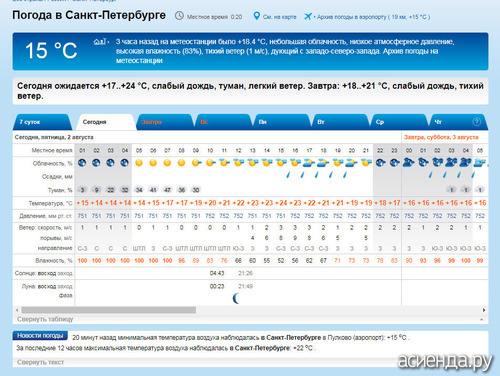Image resolution: width=500 pixels, height=376 pixels.
Task: Click the help question mark icon on tabs
Action: (x=477, y=122)
